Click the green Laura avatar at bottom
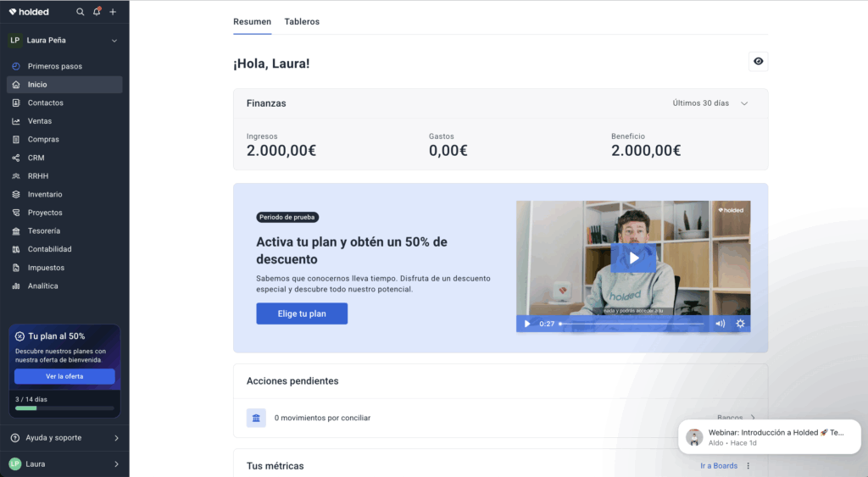This screenshot has width=868, height=477. click(15, 463)
